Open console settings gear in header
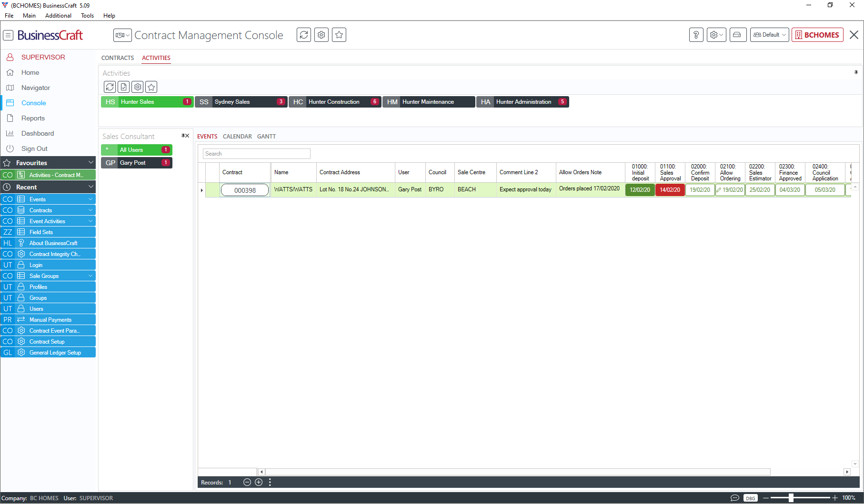Viewport: 864px width, 504px height. [321, 35]
